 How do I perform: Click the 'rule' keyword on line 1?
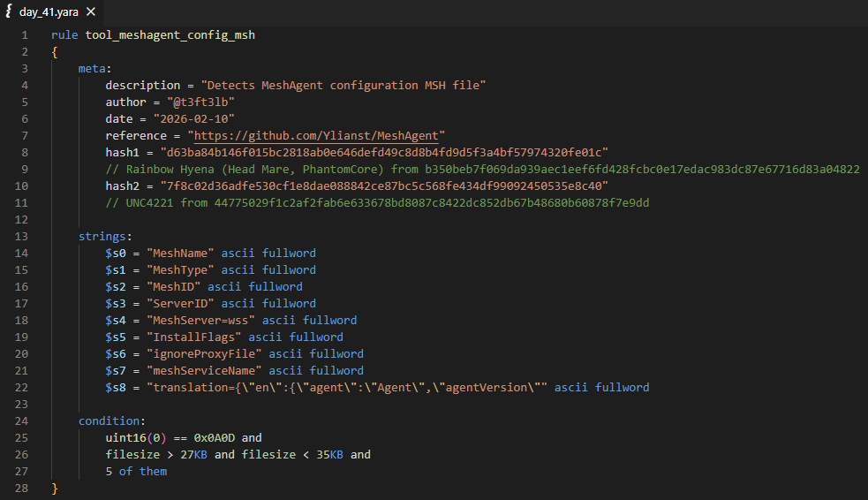64,34
